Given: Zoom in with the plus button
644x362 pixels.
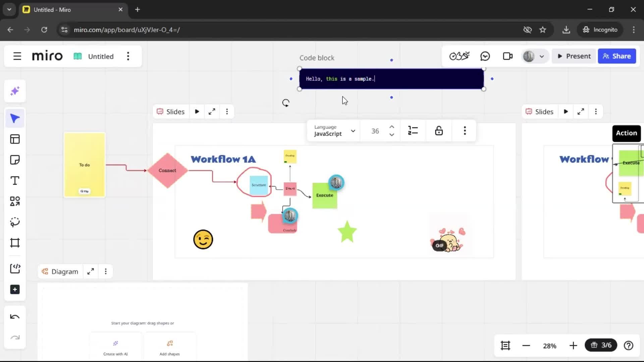Looking at the screenshot, I should pos(573,346).
